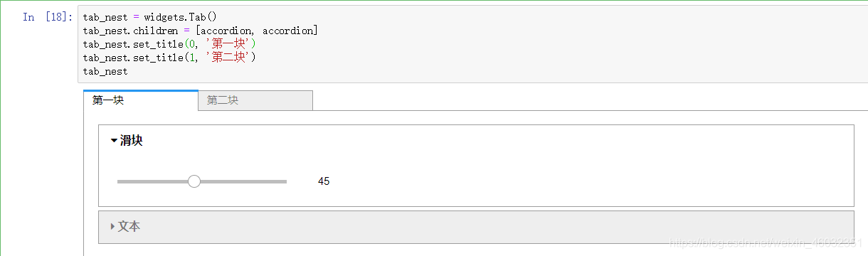Click the 滑块 accordion title text
Screen dimensions: 868x256
[x=132, y=141]
